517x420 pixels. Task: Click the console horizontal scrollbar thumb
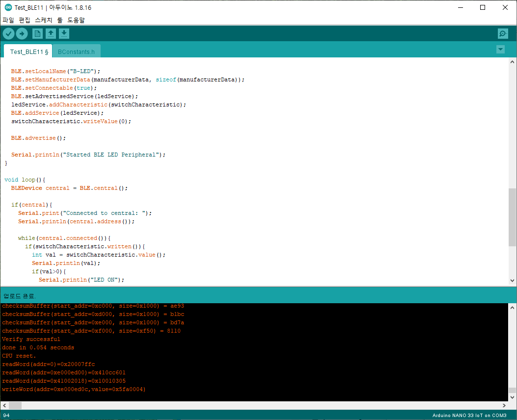(x=15, y=405)
